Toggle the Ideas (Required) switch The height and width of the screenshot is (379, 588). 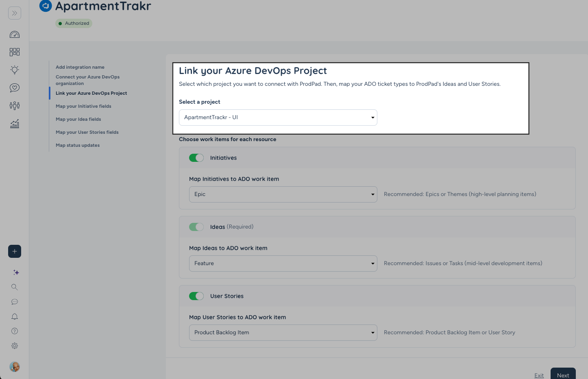[196, 227]
